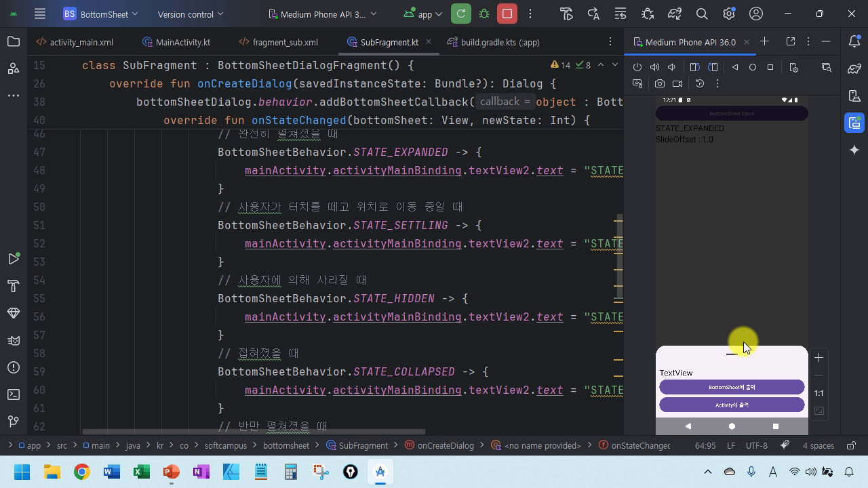Open the BottomSheet project dropdown
Image resolution: width=868 pixels, height=488 pixels.
pos(100,14)
